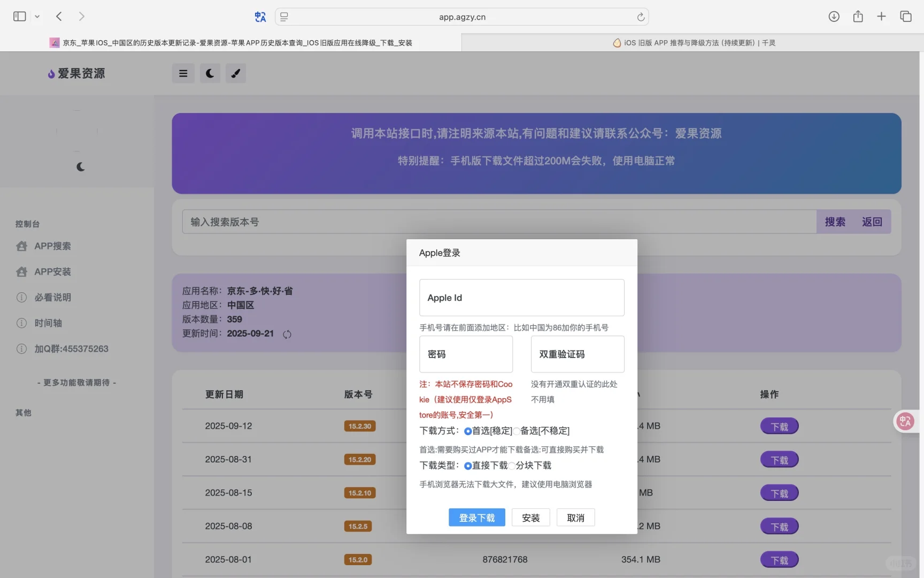Switch download type to 分块下载
Screen dimensions: 924x578
512,466
